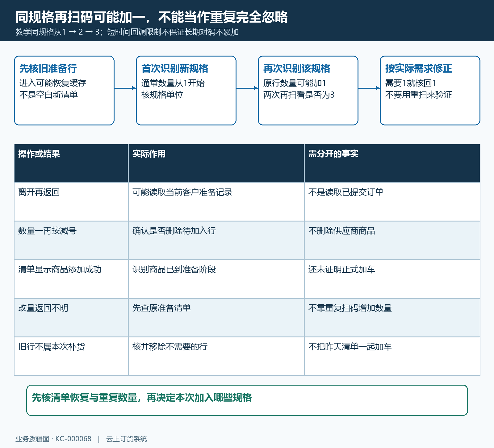Click the '先核旧准备行' step card heading
The image size is (494, 448).
coord(48,68)
